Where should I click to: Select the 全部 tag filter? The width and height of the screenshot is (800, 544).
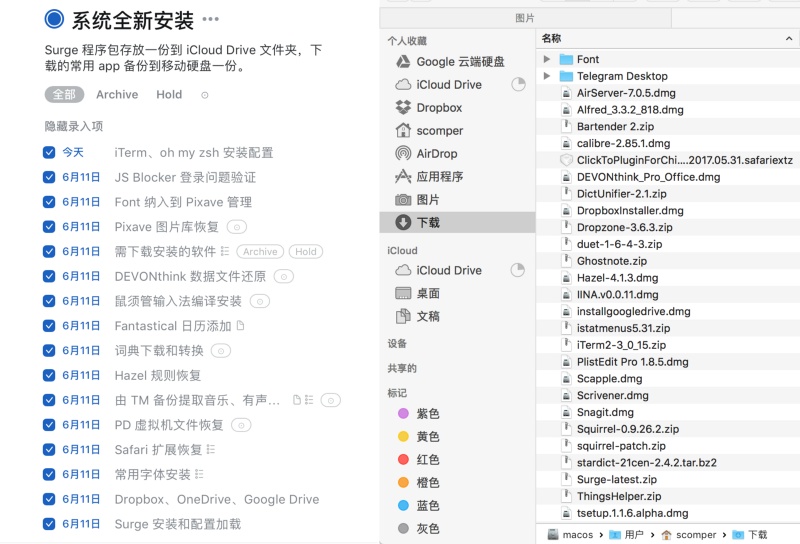tap(64, 94)
